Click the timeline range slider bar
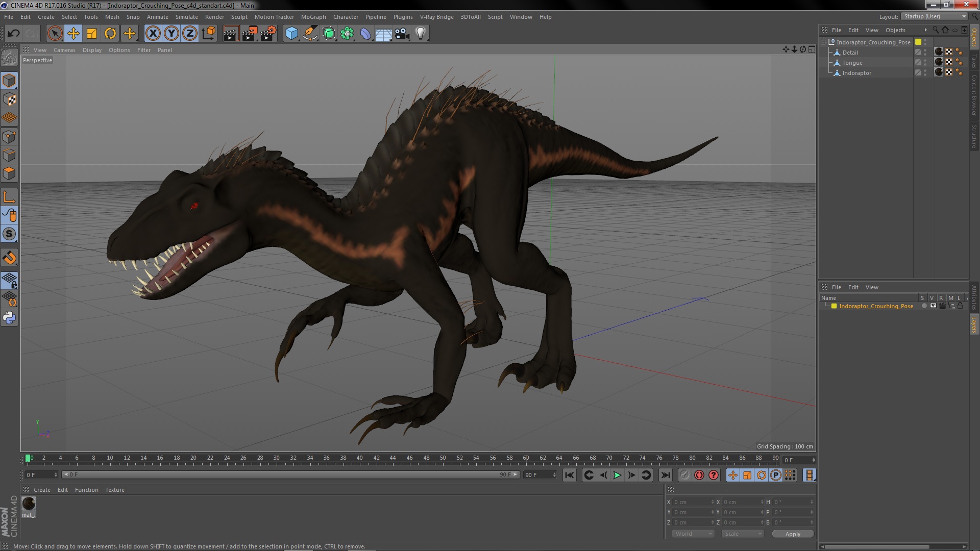 click(290, 474)
